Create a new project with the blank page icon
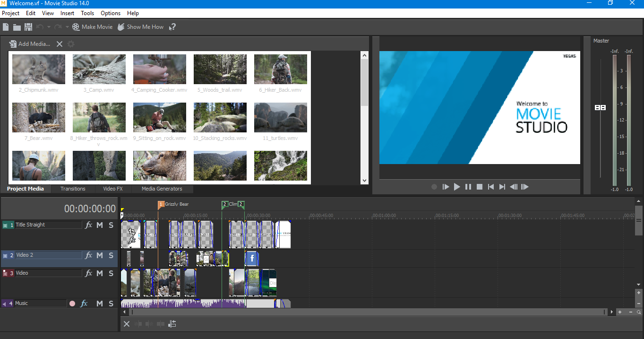 click(6, 27)
